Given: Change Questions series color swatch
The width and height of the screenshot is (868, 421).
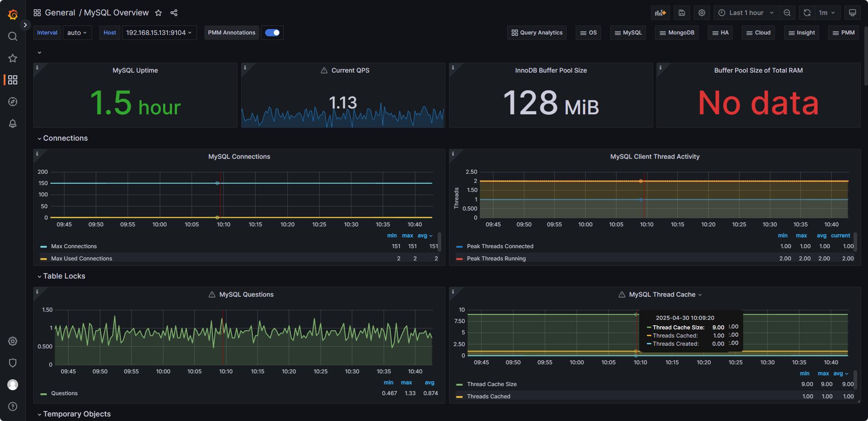Looking at the screenshot, I should tap(44, 394).
